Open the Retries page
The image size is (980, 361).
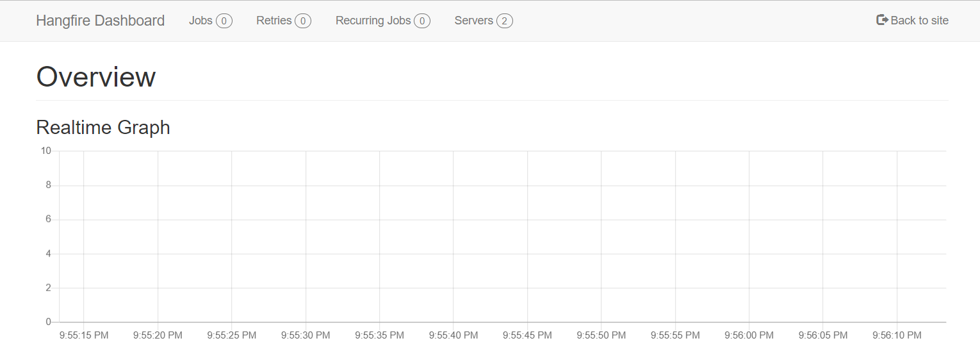point(283,21)
